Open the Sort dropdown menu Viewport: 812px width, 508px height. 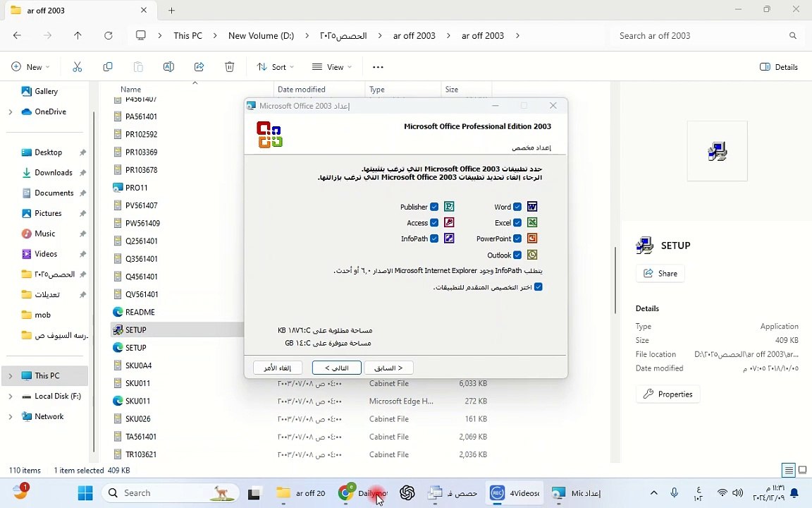[276, 67]
